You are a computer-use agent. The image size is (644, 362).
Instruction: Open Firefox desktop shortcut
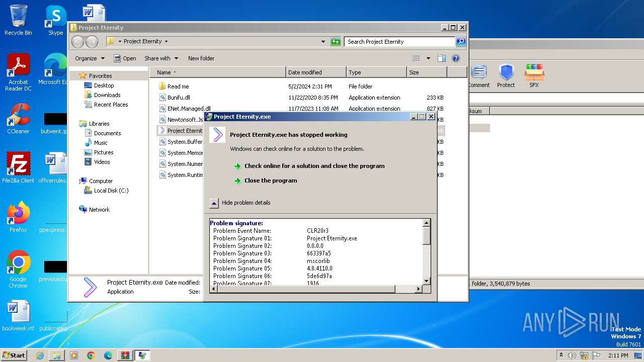click(x=18, y=217)
